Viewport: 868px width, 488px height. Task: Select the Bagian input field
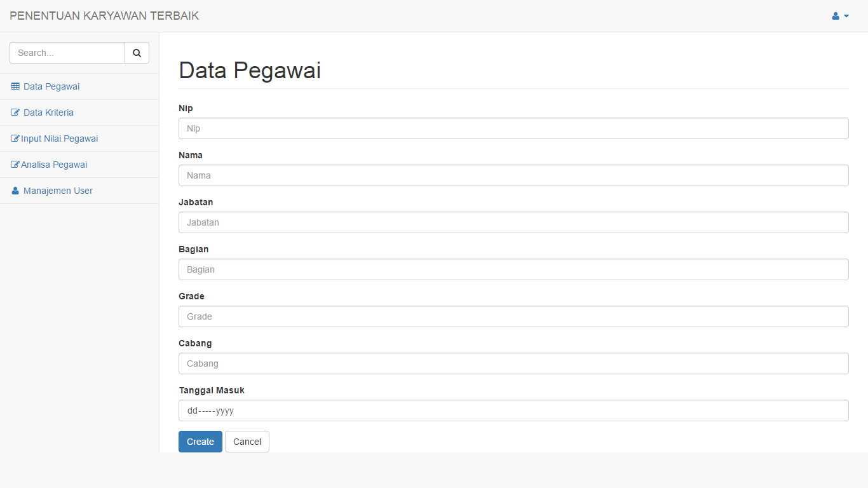tap(513, 269)
